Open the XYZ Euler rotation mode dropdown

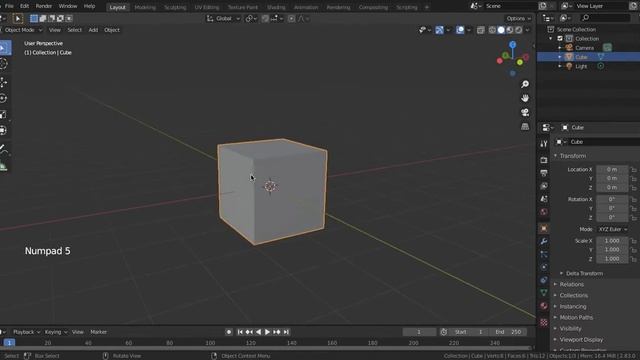(x=612, y=229)
